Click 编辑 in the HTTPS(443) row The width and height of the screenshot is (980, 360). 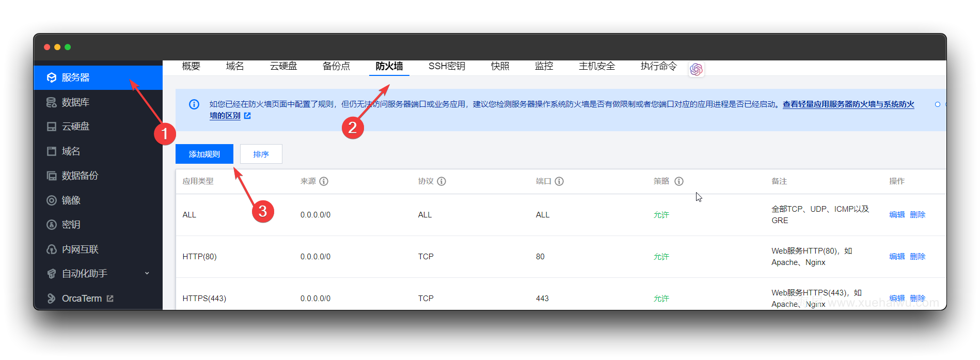[x=897, y=299]
